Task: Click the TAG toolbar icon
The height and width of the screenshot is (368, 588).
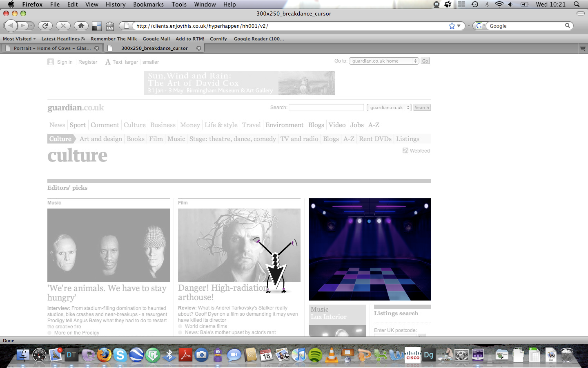Action: pyautogui.click(x=110, y=26)
